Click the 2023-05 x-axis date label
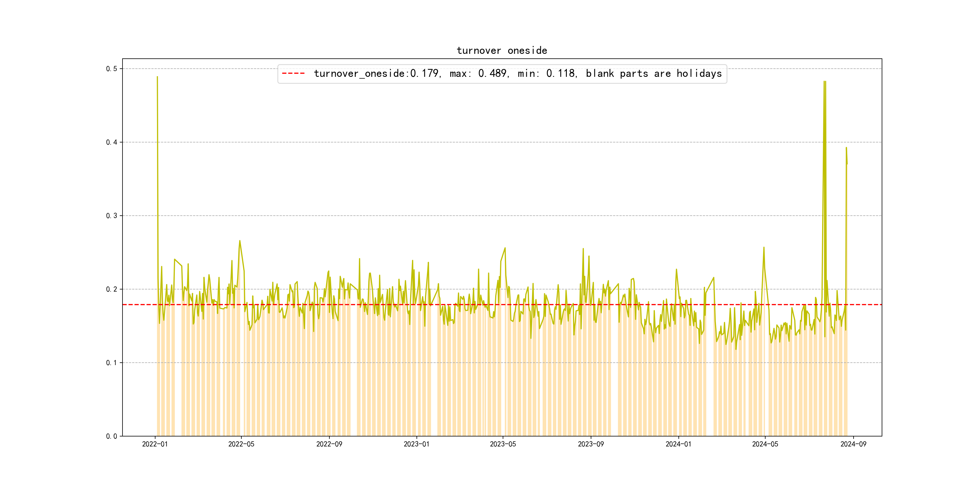 [503, 444]
